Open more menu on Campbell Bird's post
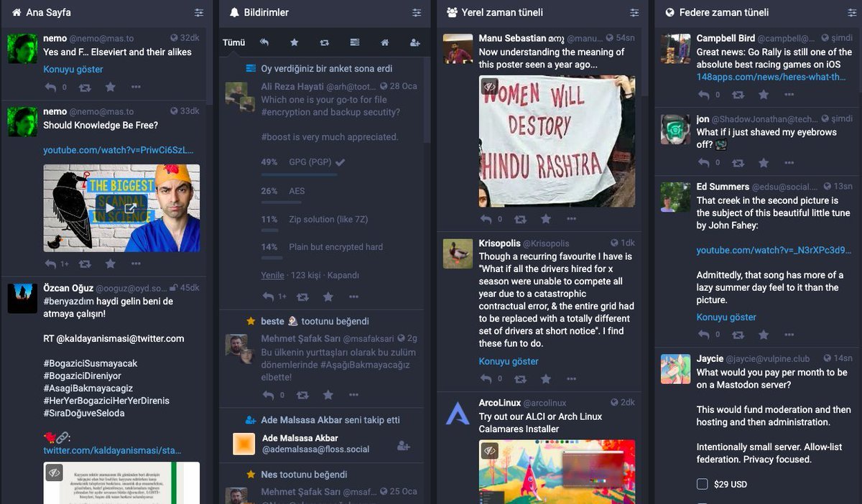The height and width of the screenshot is (504, 862). click(x=789, y=95)
